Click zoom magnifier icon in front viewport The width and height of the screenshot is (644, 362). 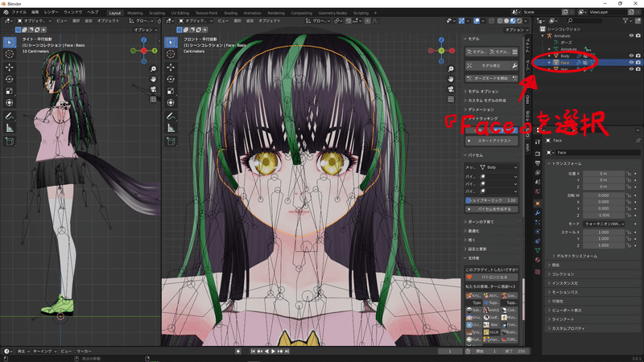coord(451,69)
